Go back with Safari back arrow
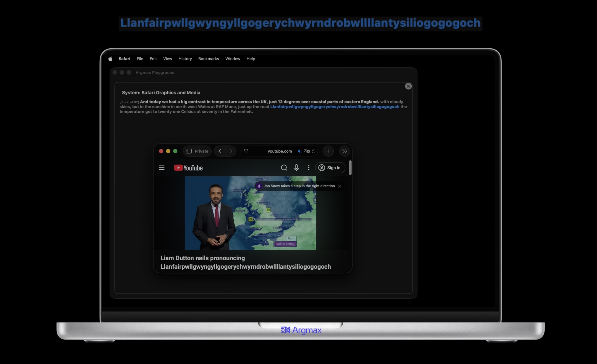 click(x=220, y=151)
